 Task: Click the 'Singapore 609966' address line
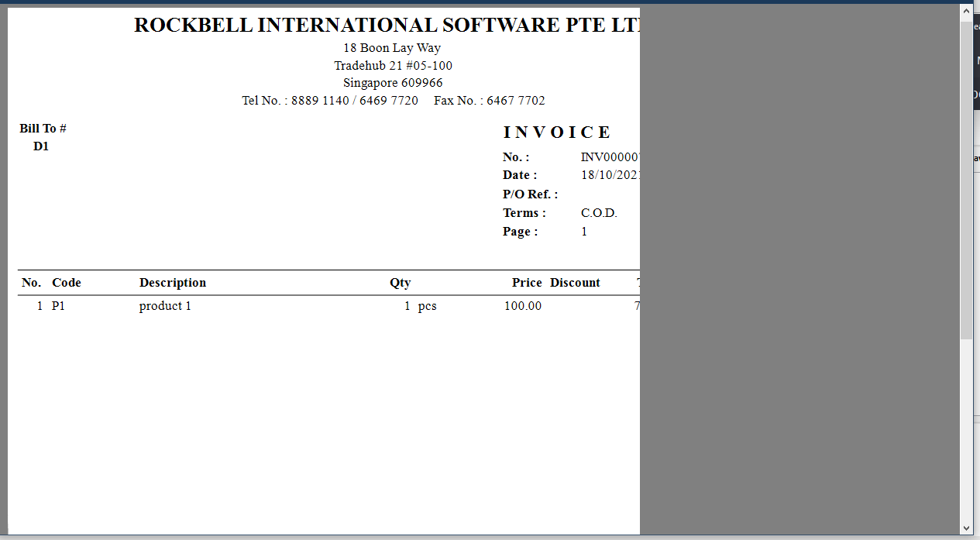point(393,83)
